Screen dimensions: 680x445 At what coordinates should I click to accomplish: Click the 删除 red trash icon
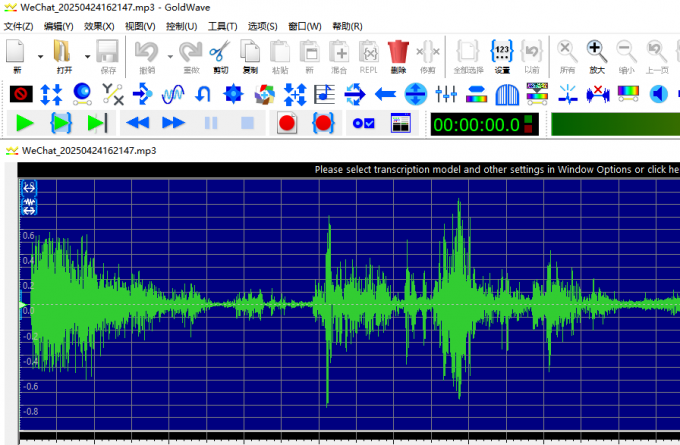tap(398, 52)
